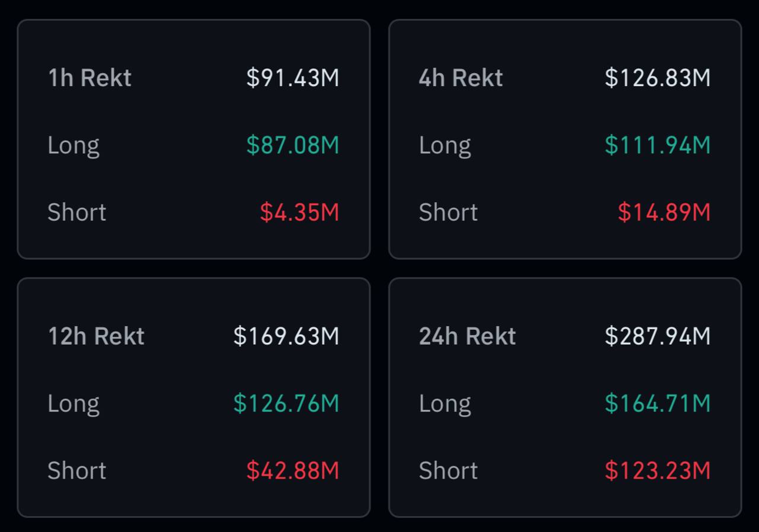The width and height of the screenshot is (759, 532).
Task: Click the 24h Short value $123.23M
Action: coord(657,471)
